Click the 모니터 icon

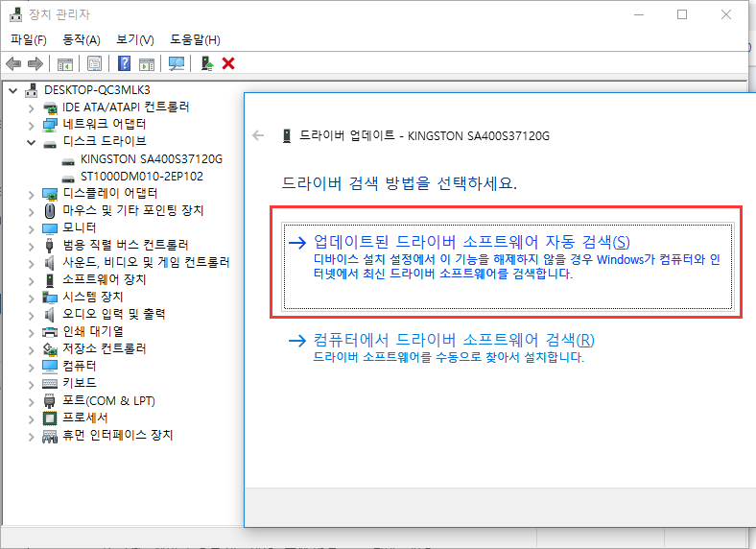(50, 227)
